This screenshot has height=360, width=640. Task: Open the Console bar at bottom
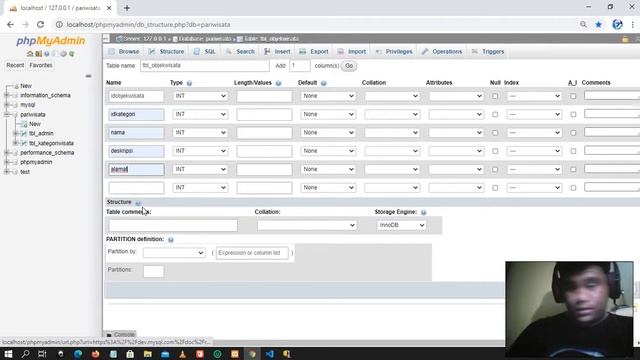[121, 334]
